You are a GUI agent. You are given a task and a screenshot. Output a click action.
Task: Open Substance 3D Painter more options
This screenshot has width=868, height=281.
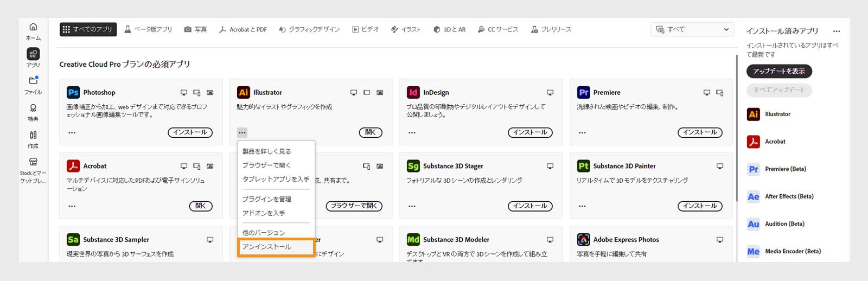click(582, 206)
